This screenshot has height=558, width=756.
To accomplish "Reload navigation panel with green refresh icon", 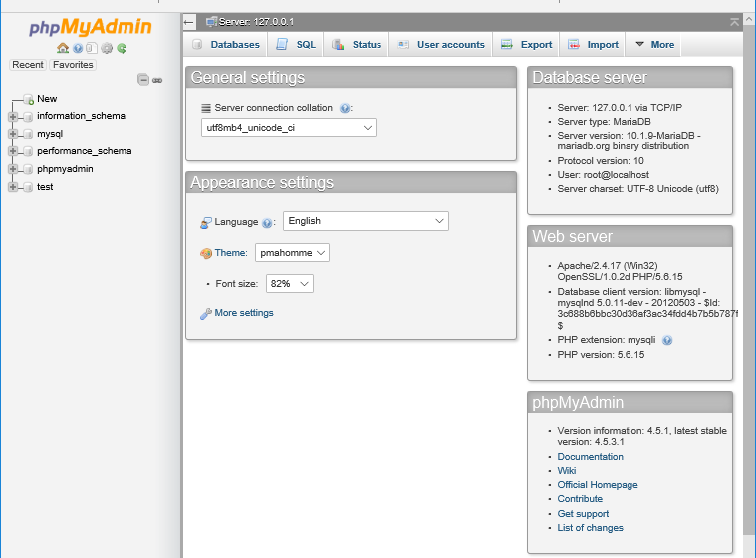I will click(122, 48).
